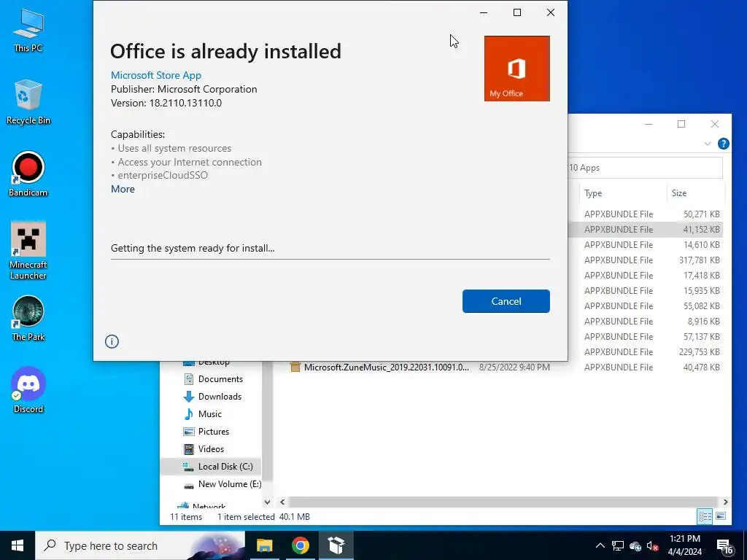Open the This PC desktop icon
The width and height of the screenshot is (747, 560).
(x=28, y=30)
